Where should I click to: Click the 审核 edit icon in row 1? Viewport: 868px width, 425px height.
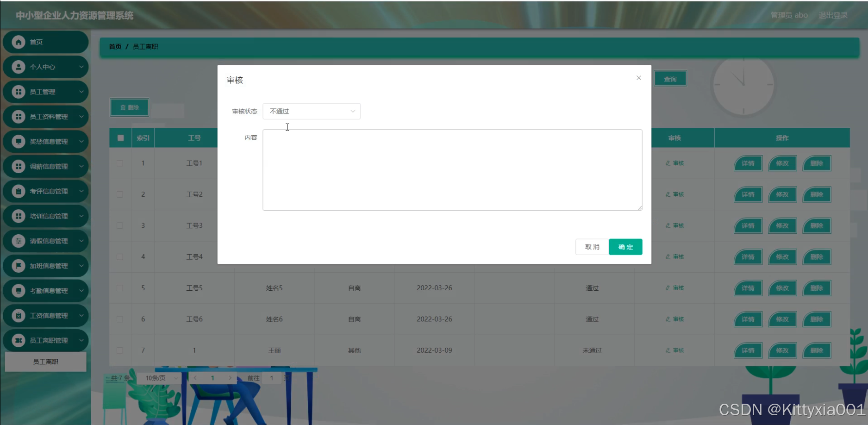point(668,163)
